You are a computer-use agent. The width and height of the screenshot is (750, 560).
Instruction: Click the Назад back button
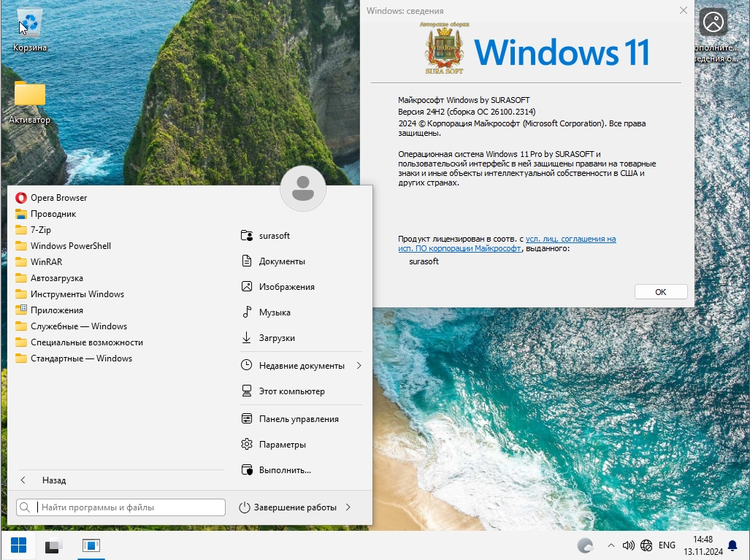point(44,480)
